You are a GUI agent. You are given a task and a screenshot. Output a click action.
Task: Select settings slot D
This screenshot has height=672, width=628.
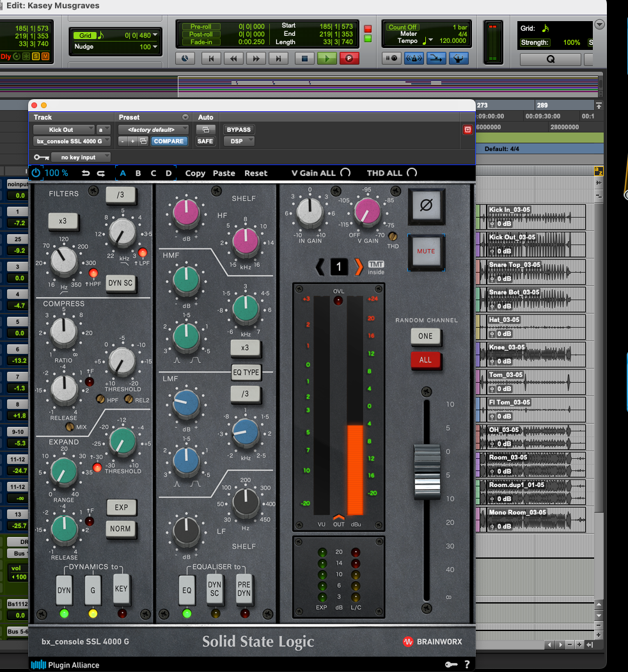coord(169,173)
